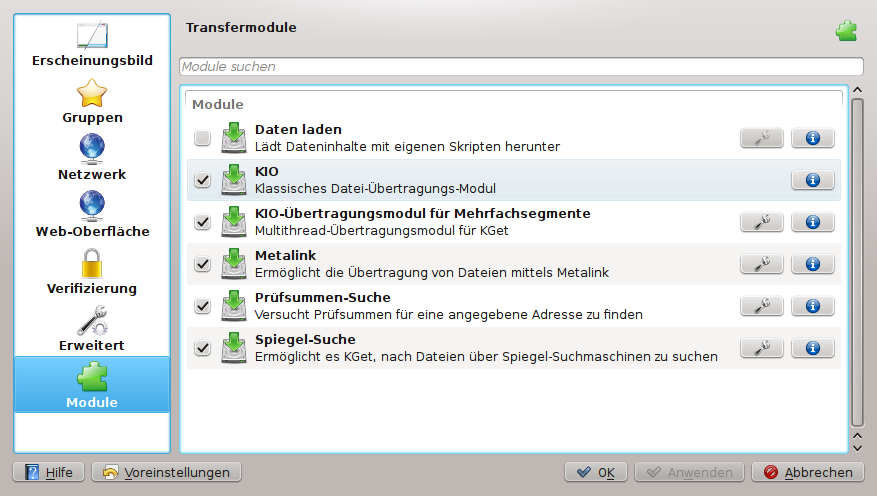Restore defaults with the Voreinstellungen button
Viewport: 877px width, 496px height.
tap(167, 473)
